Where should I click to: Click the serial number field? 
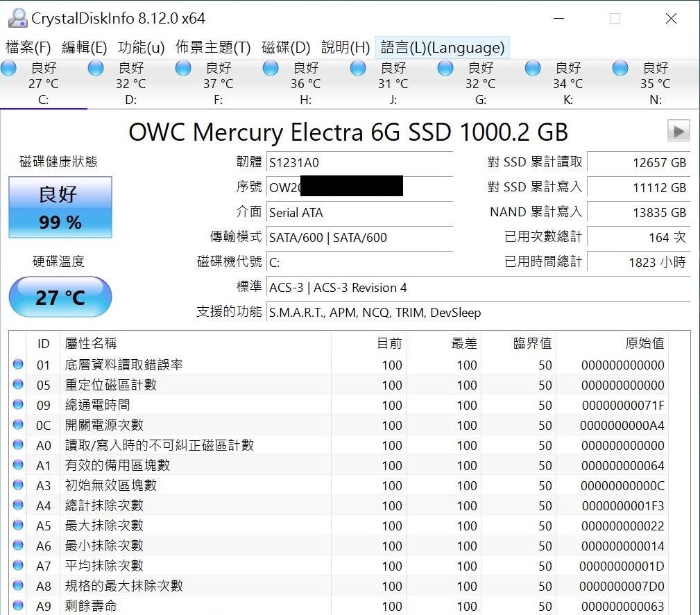click(359, 187)
